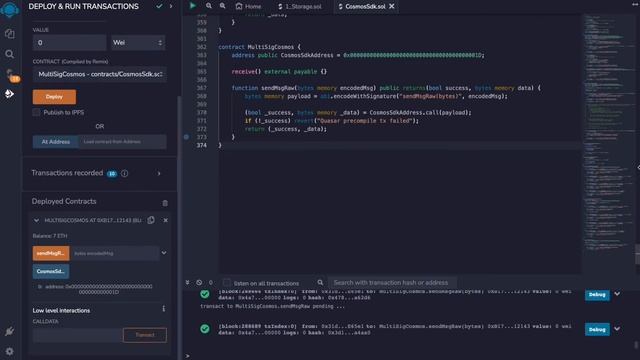Click the terminal pending transactions counter 0
Image resolution: width=640 pixels, height=360 pixels.
(211, 282)
